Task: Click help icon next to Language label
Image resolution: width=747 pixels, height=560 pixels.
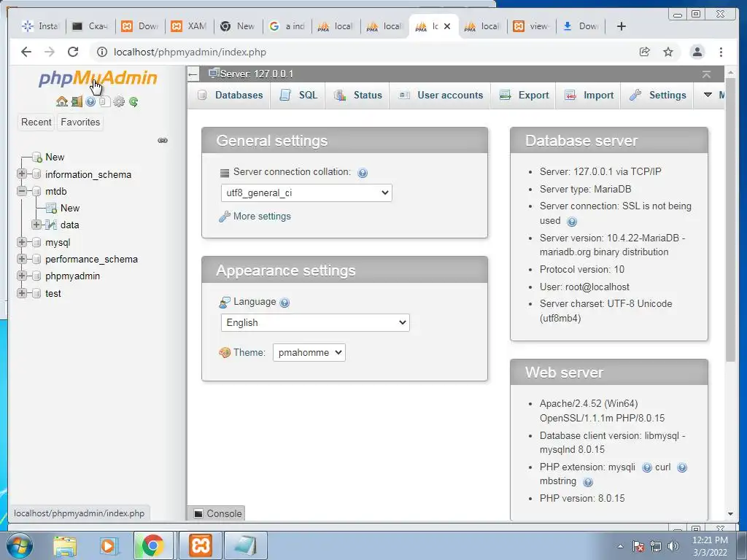Action: (285, 303)
